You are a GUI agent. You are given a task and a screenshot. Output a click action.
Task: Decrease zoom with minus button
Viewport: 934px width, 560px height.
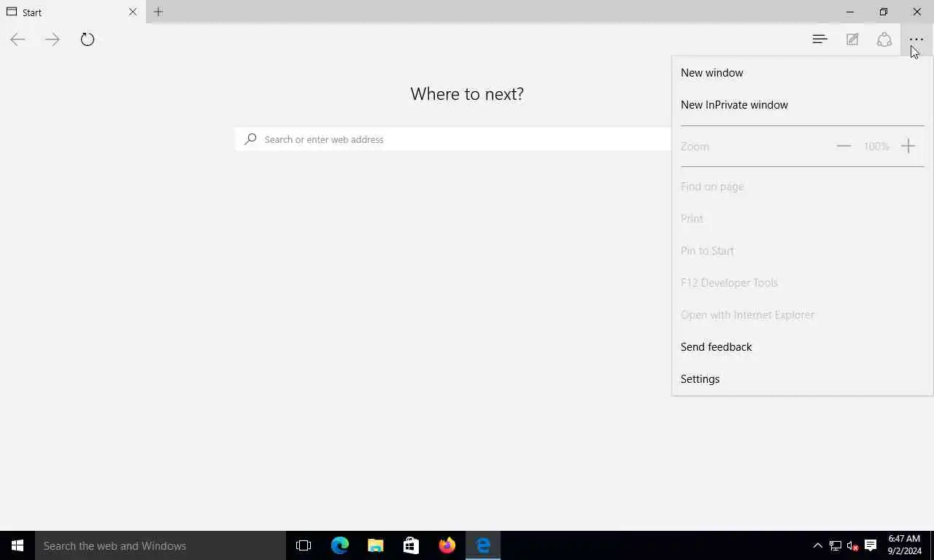coord(844,146)
